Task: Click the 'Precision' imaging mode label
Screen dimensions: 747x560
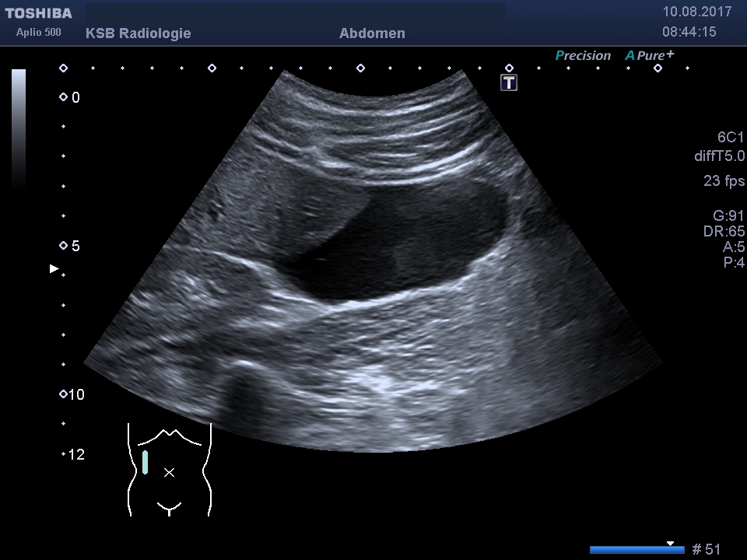Action: 583,56
